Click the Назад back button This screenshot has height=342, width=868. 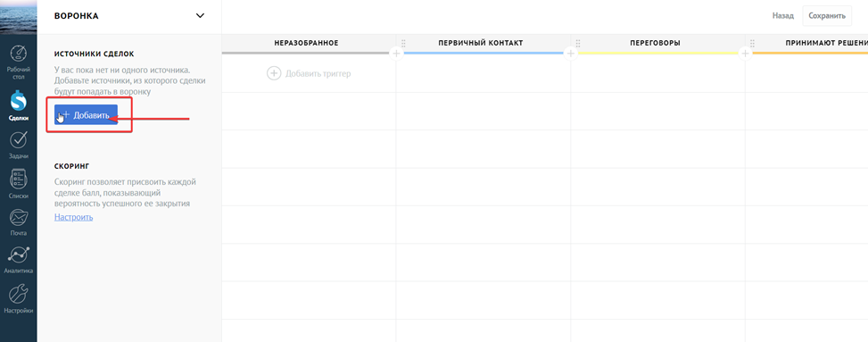pyautogui.click(x=782, y=16)
